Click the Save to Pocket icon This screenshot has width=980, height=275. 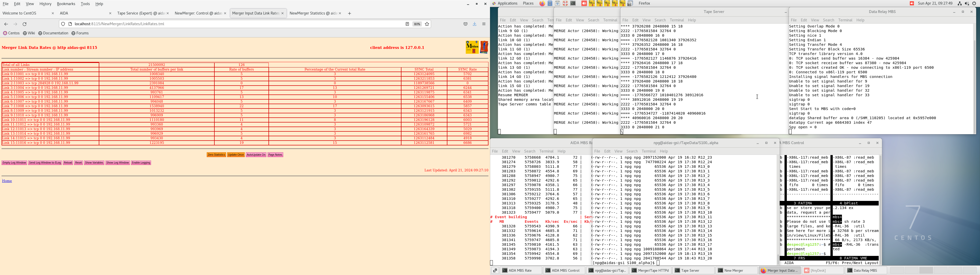click(x=465, y=24)
